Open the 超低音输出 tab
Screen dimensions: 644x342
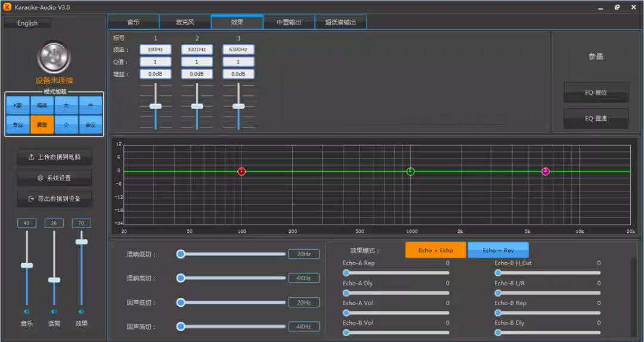pos(340,22)
